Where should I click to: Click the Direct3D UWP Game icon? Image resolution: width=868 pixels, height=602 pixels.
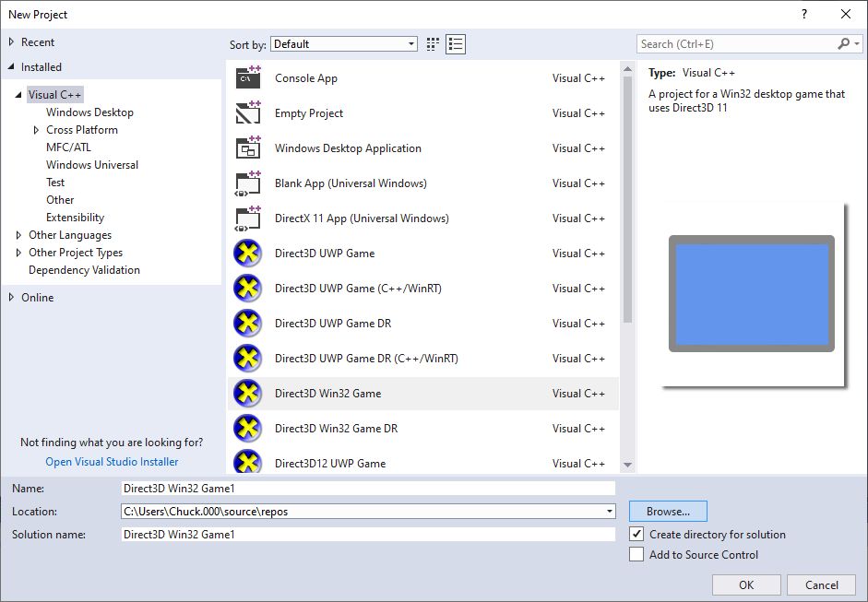pyautogui.click(x=247, y=253)
